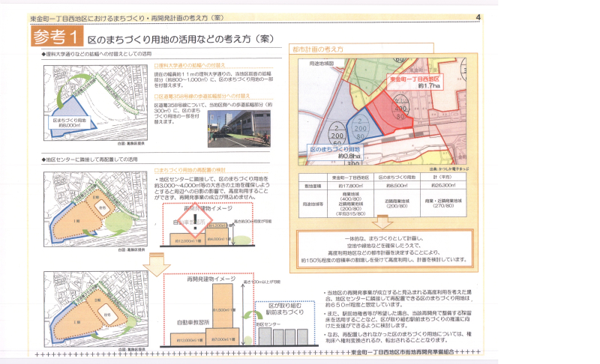This screenshot has width=600, height=364.
Task: Click the 用途地域等 row header
Action: click(313, 204)
